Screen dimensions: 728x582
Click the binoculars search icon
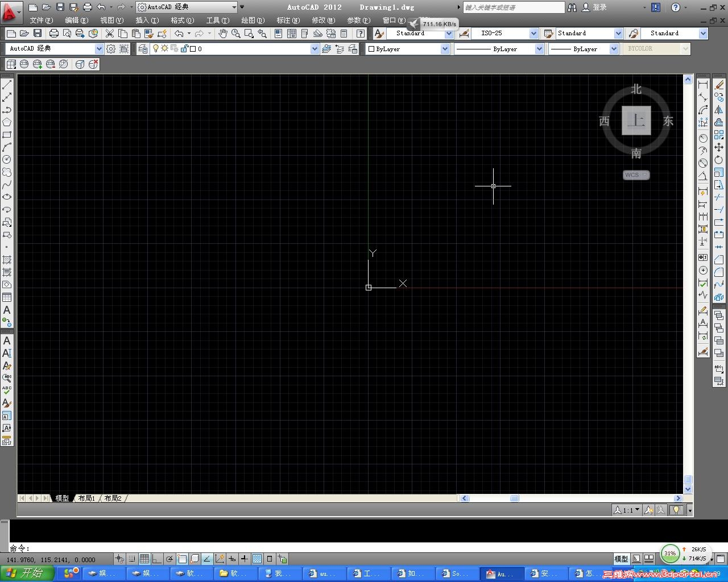pos(572,7)
